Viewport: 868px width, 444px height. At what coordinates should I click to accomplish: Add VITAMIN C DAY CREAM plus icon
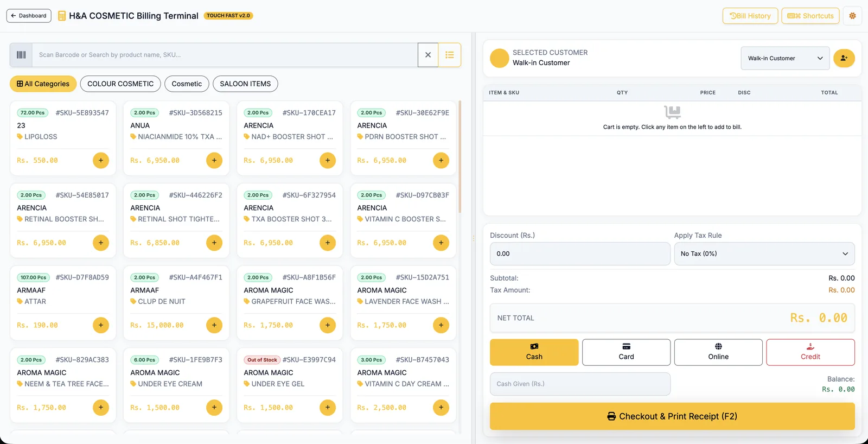point(441,408)
